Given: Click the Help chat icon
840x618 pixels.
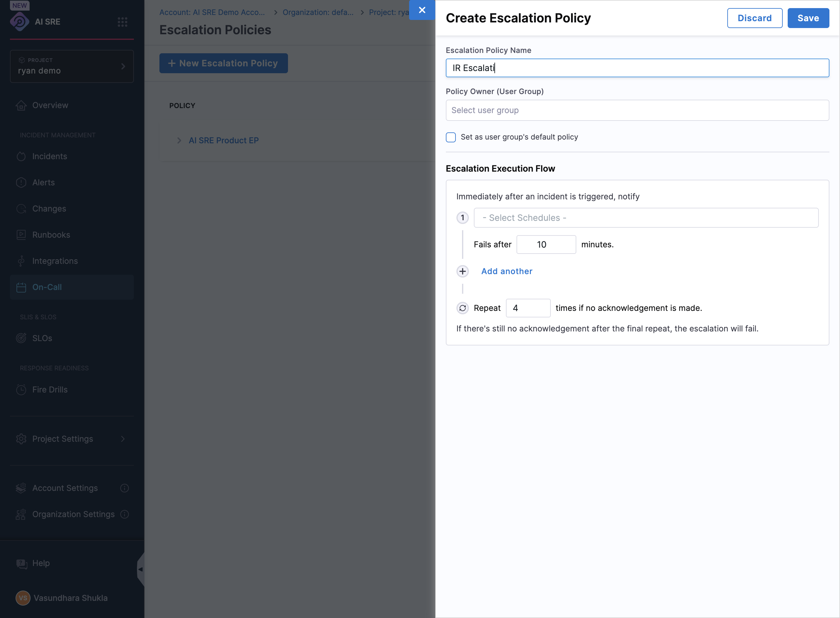Looking at the screenshot, I should click(21, 564).
